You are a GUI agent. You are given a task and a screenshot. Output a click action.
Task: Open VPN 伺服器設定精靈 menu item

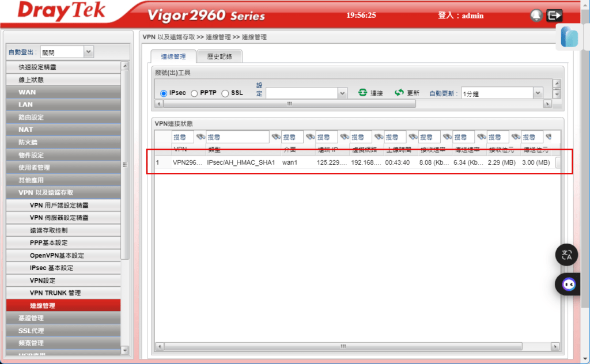63,218
